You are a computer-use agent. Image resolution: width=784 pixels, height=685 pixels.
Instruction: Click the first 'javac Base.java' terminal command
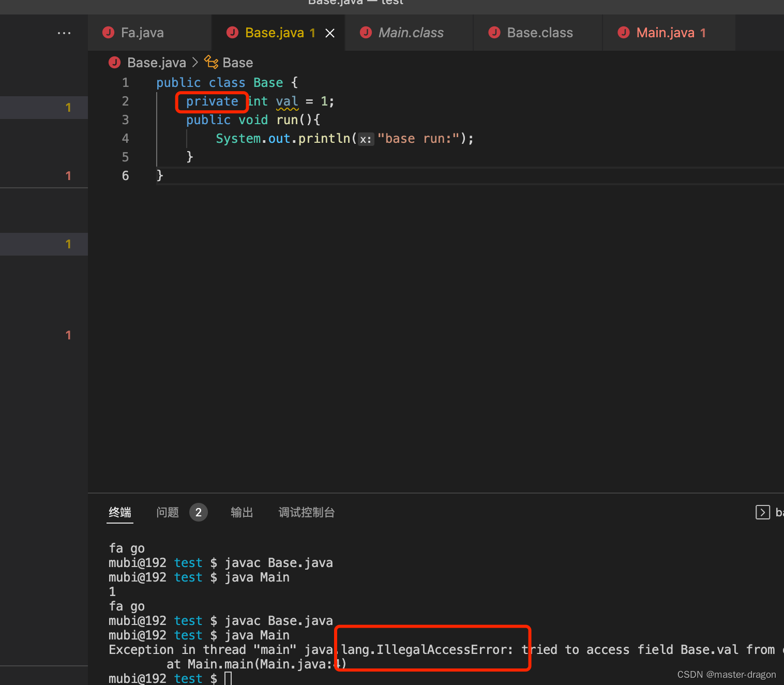click(279, 563)
